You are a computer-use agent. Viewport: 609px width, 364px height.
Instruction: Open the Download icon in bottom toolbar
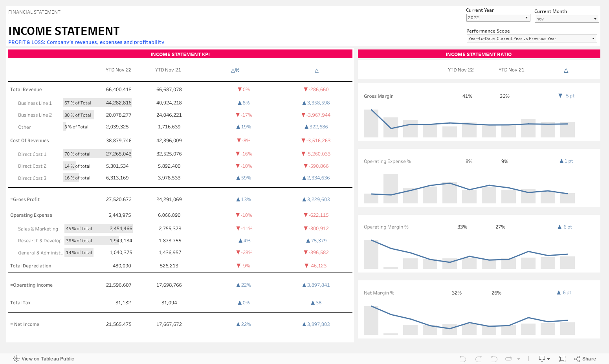pos(542,359)
